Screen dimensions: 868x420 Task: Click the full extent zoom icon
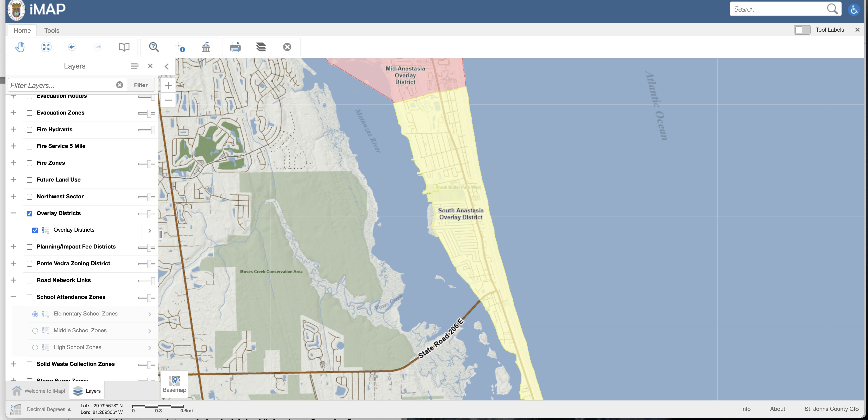[x=46, y=47]
